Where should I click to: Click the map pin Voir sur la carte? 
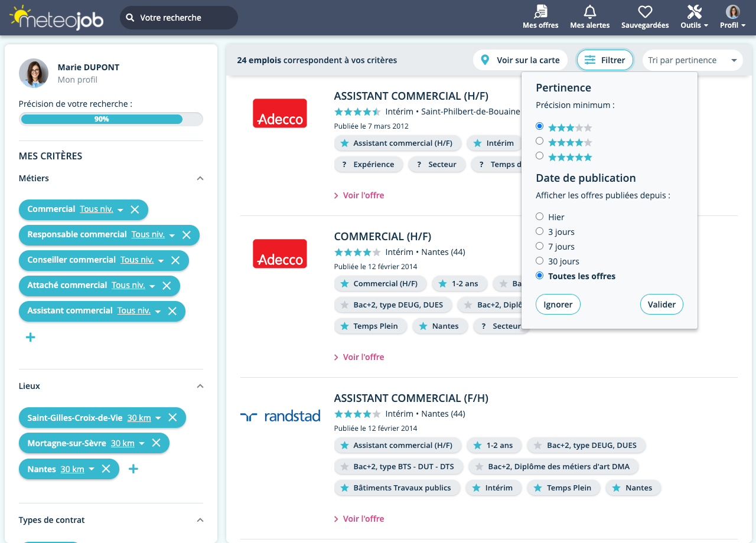520,60
